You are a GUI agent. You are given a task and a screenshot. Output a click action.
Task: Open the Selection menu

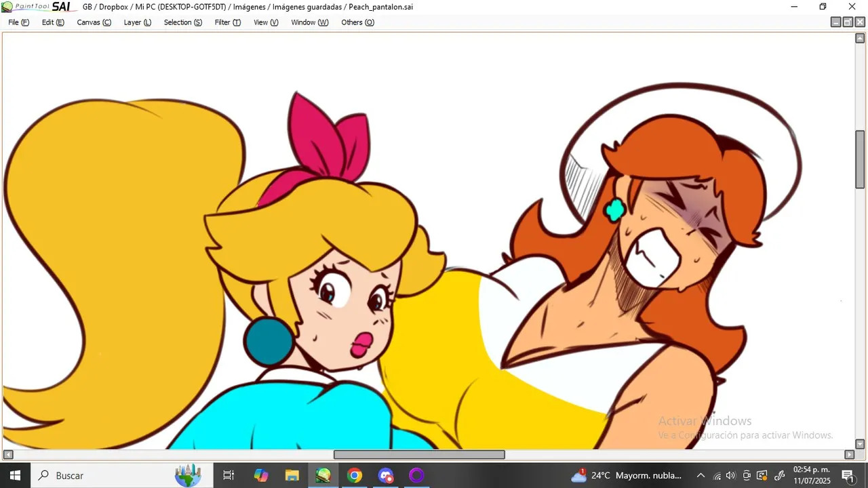(183, 22)
